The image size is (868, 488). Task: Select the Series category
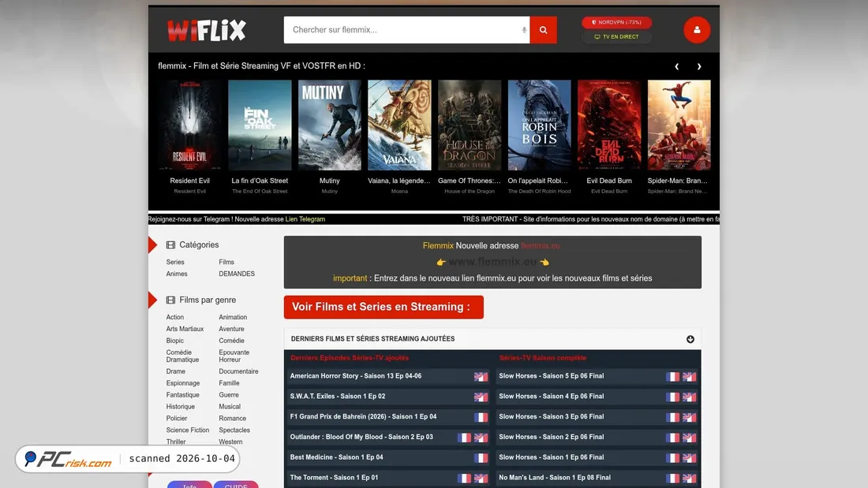tap(175, 263)
